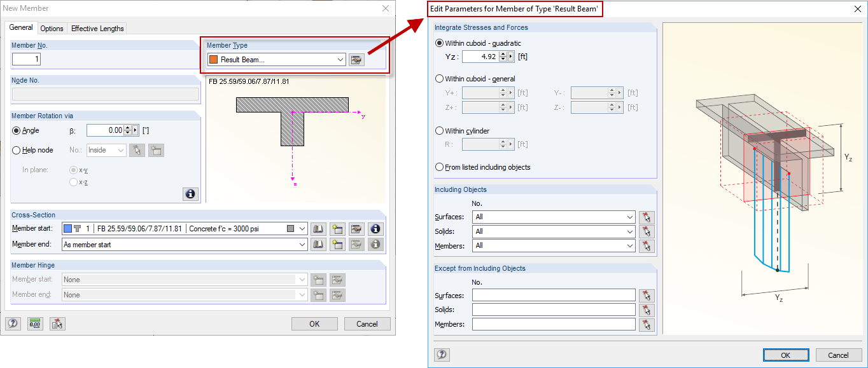
Task: Click edit hinge icon for hinge Member start
Action: pyautogui.click(x=337, y=280)
